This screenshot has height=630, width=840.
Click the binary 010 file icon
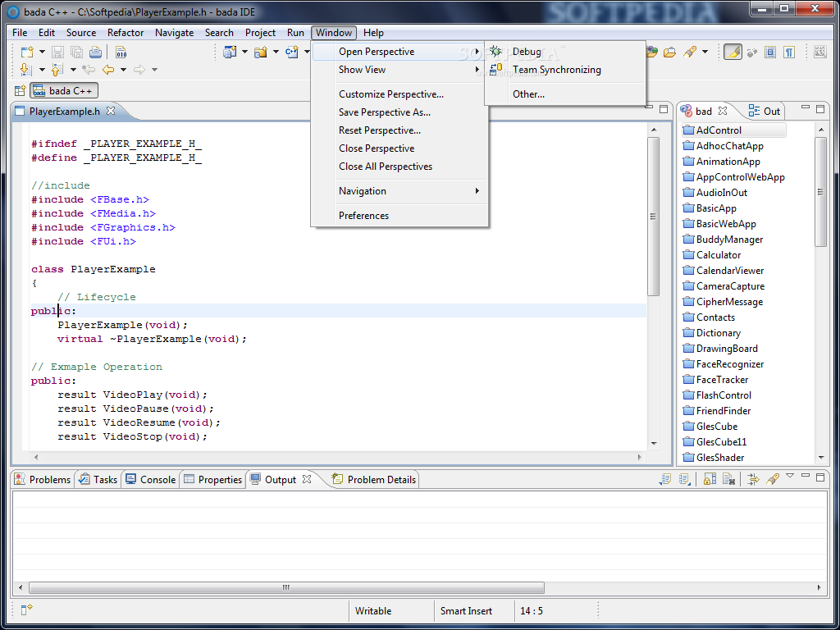[121, 52]
